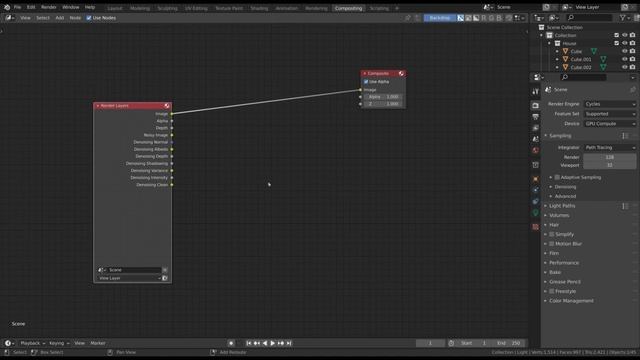
Task: Select Color and Alpha backdrop channel
Action: pos(461,18)
